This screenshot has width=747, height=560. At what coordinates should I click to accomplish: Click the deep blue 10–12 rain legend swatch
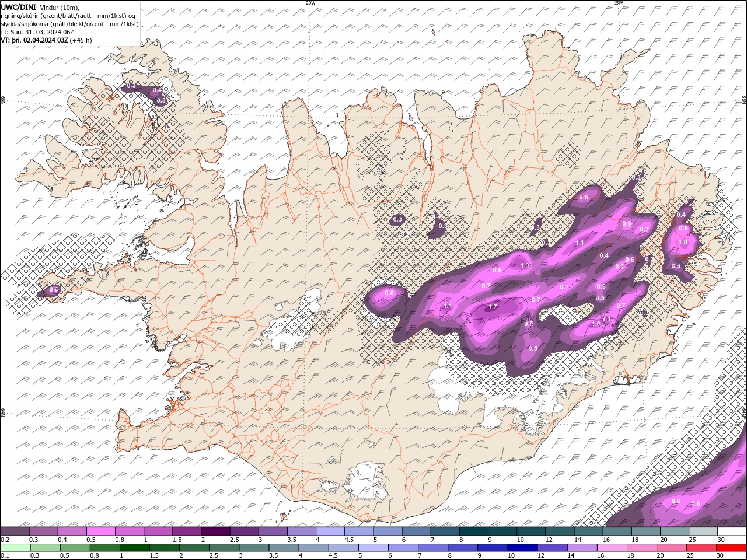point(522,548)
